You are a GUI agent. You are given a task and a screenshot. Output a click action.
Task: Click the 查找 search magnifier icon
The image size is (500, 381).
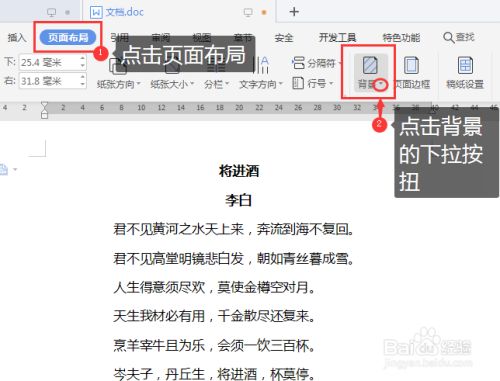(x=449, y=37)
